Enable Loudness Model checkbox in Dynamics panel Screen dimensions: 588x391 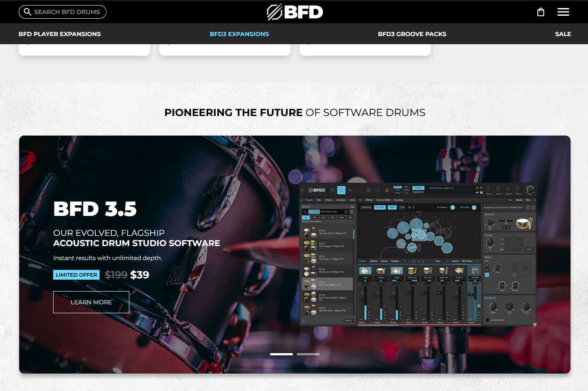click(x=488, y=320)
